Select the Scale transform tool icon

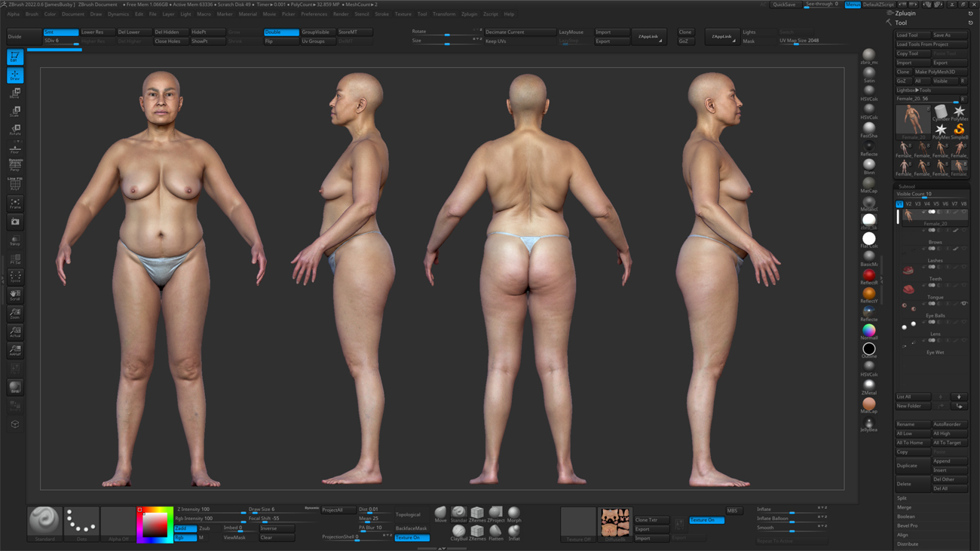click(x=14, y=112)
